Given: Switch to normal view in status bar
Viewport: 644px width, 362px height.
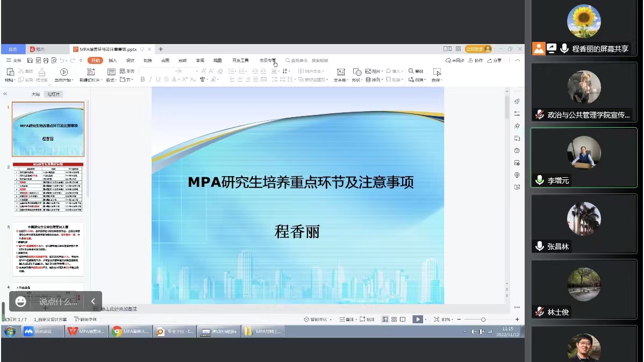Looking at the screenshot, I should pyautogui.click(x=385, y=319).
